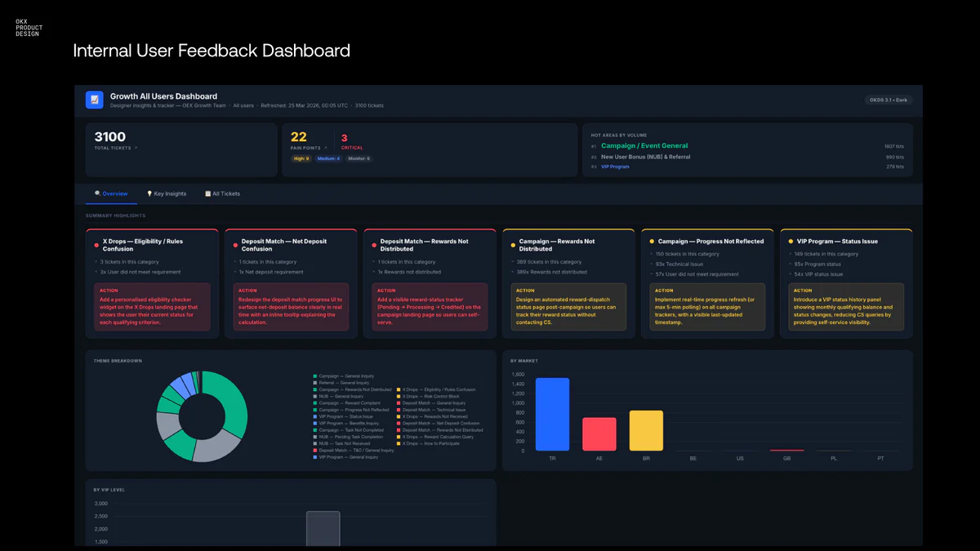Open New User Bonus (NUB) & Referral area
This screenshot has height=551, width=980.
(x=645, y=157)
